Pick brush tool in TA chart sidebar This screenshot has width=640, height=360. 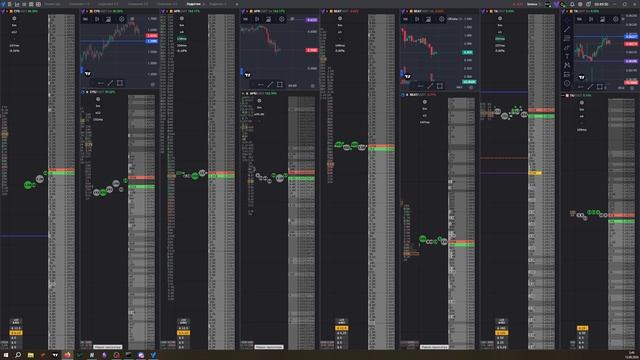567,48
